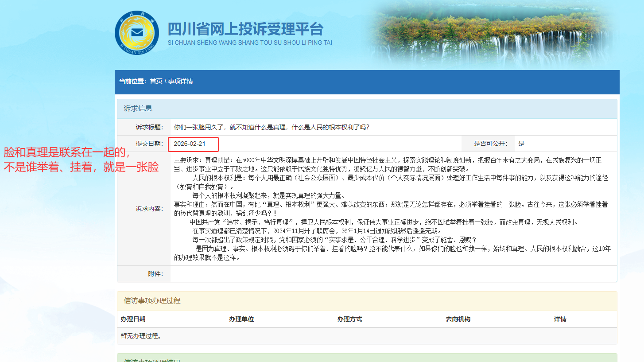This screenshot has width=644, height=362.
Task: Click the 去向机构 column header
Action: pos(458,319)
